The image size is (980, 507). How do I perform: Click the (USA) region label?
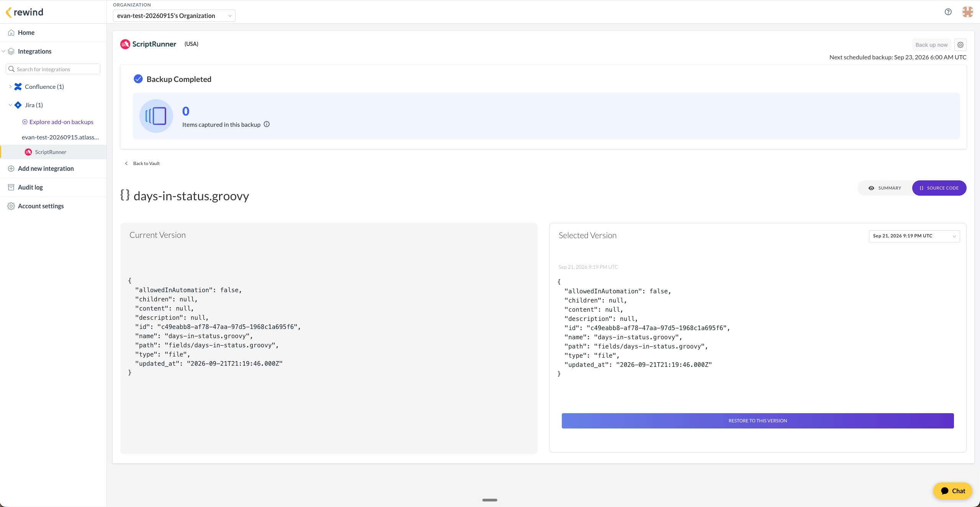pos(191,44)
